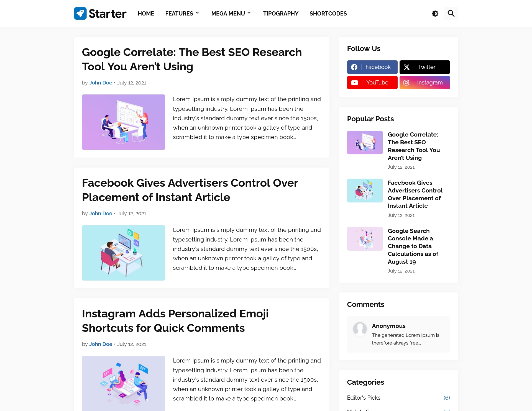Click the Anonymous commenter avatar icon
Screen dimensions: 532x411
pyautogui.click(x=359, y=329)
